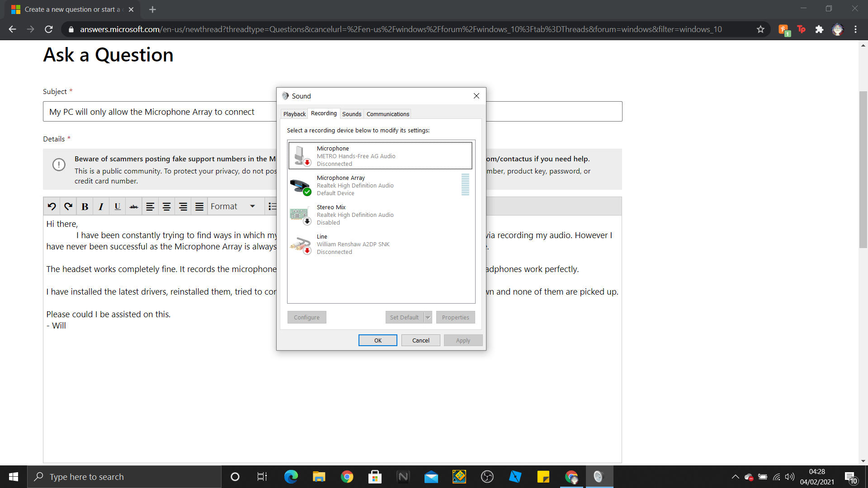Toggle underline formatting in editor

tap(118, 206)
